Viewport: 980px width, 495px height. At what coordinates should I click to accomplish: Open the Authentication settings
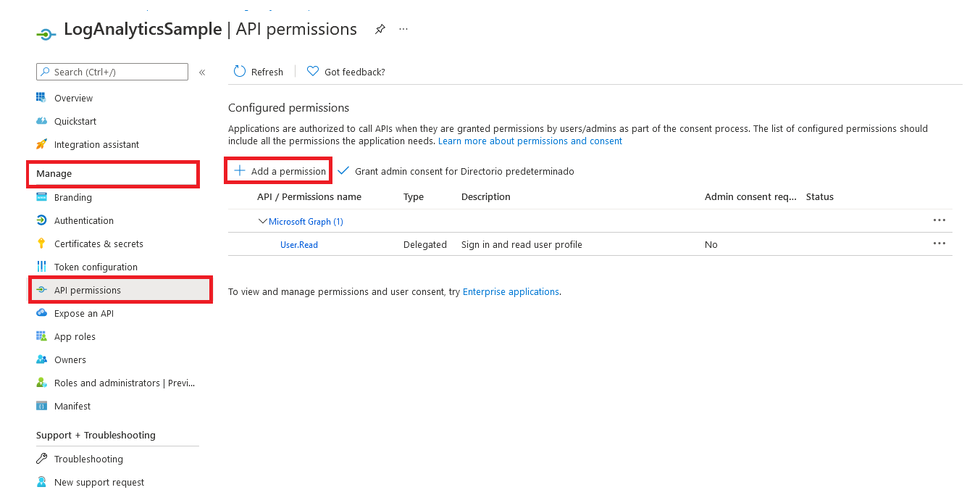tap(83, 220)
